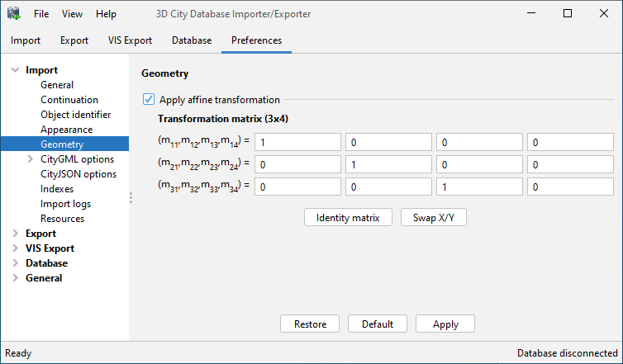Click the Identity matrix button
623x364 pixels.
(x=348, y=218)
